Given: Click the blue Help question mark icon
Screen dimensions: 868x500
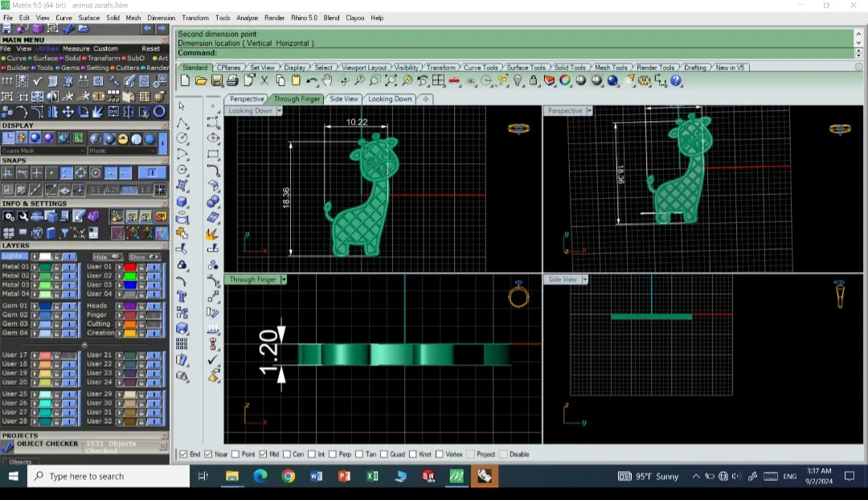Looking at the screenshot, I should click(676, 81).
